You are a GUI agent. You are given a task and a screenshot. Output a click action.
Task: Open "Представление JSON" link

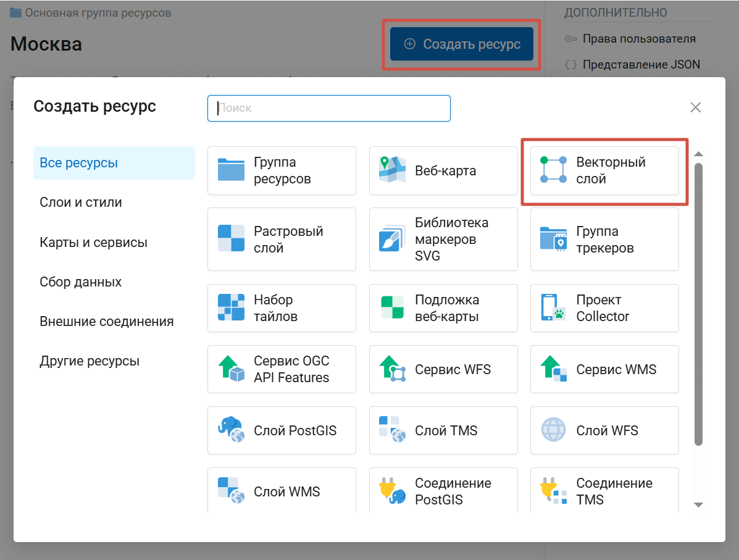point(641,64)
